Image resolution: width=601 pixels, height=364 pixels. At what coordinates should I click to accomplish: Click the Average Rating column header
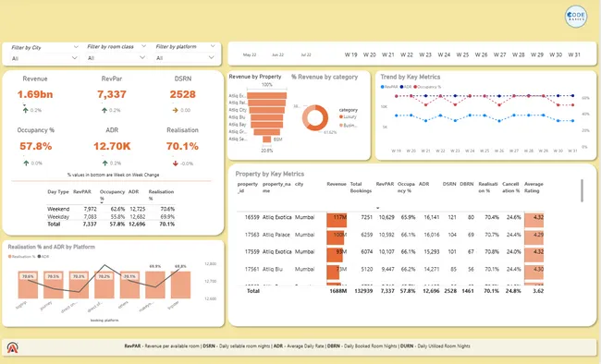(534, 188)
